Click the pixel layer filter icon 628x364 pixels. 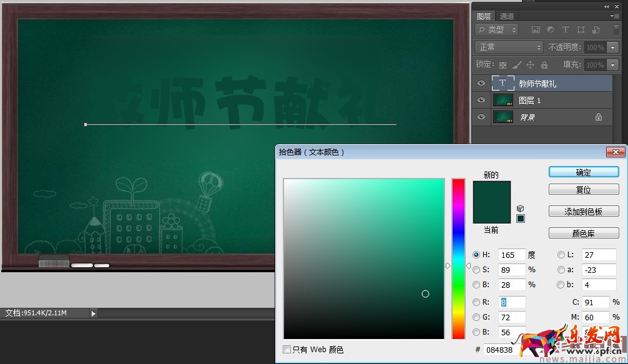pyautogui.click(x=536, y=29)
